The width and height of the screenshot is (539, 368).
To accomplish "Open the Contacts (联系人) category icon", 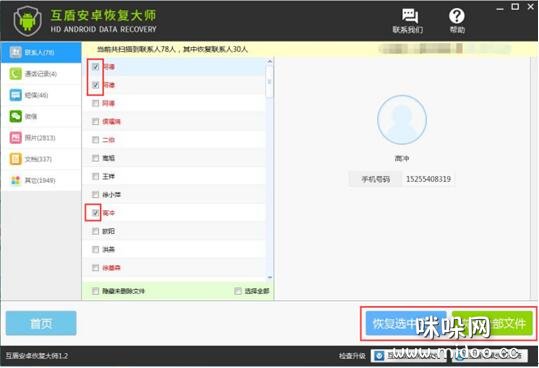I will 15,52.
